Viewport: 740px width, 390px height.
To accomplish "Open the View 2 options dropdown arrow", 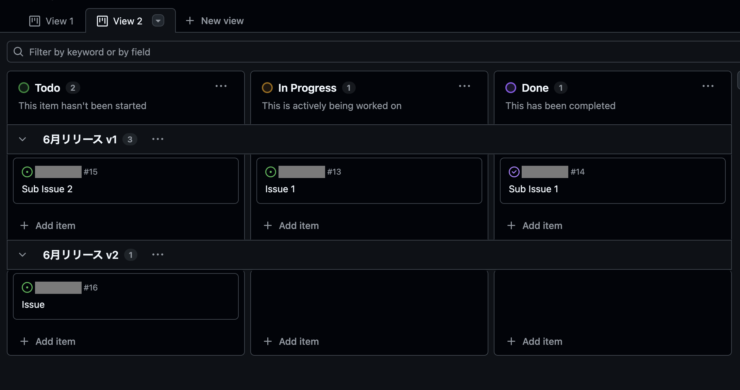I will click(158, 21).
